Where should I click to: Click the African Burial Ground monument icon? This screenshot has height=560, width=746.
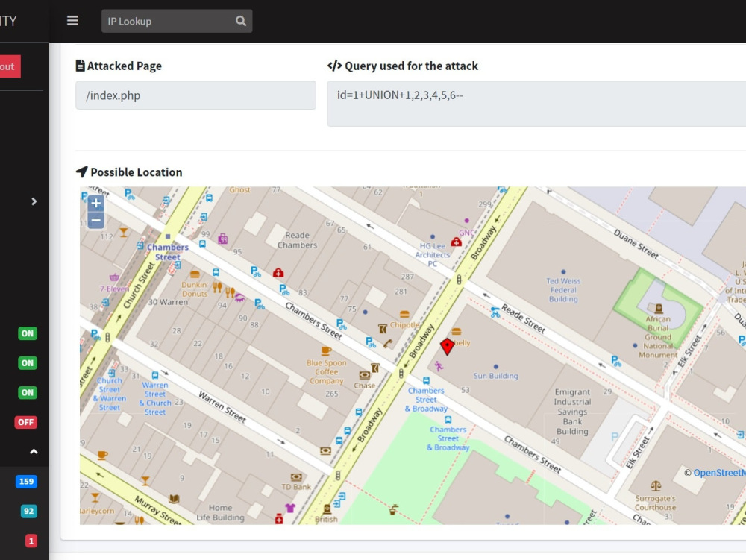pyautogui.click(x=659, y=309)
